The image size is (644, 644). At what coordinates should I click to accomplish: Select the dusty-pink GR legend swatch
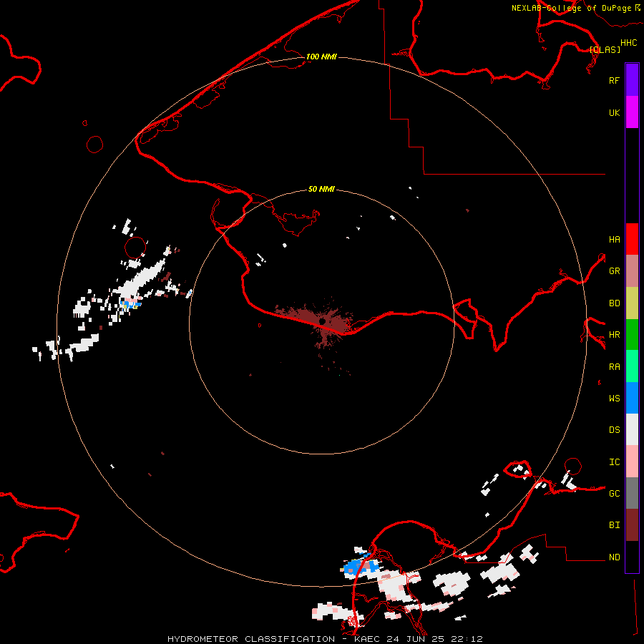coord(632,271)
